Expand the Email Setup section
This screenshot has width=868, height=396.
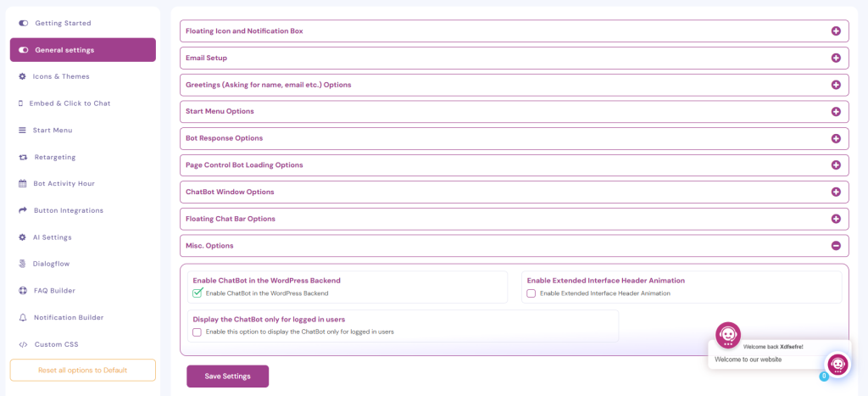point(836,58)
